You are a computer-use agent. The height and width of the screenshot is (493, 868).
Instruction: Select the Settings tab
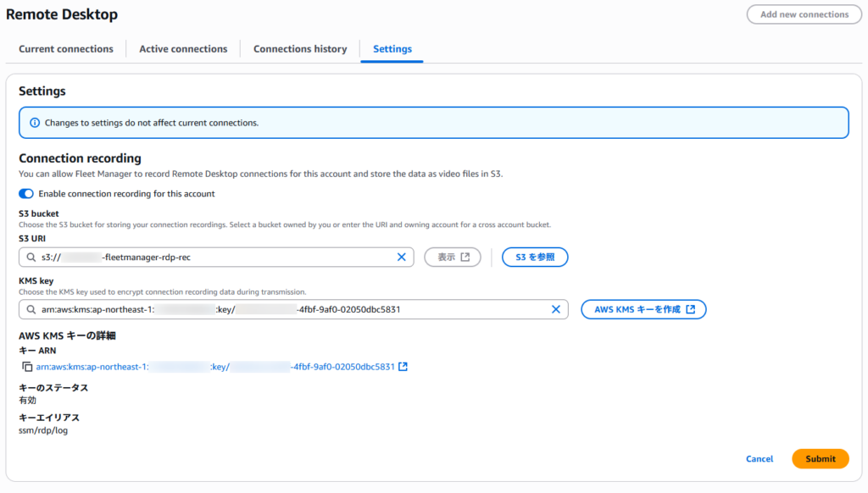click(392, 49)
